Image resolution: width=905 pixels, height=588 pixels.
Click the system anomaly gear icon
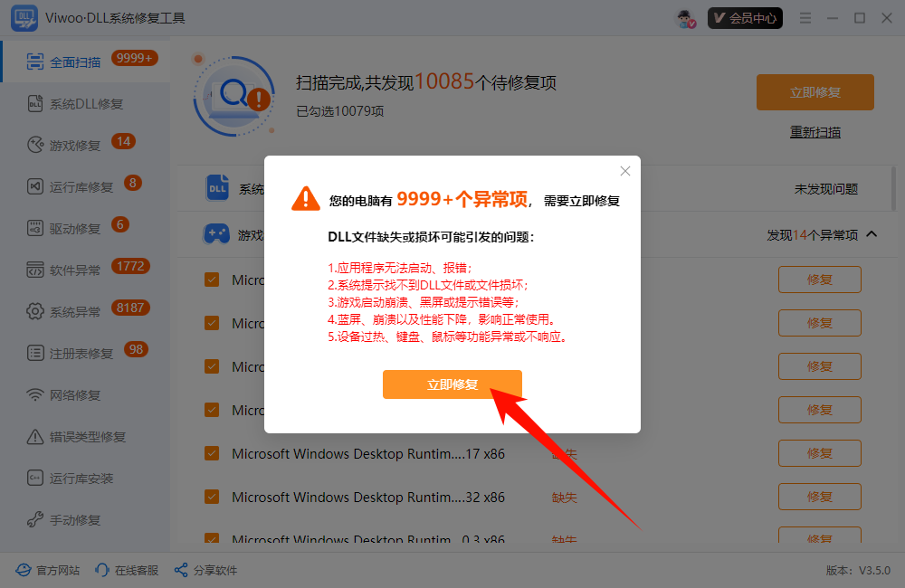(35, 311)
